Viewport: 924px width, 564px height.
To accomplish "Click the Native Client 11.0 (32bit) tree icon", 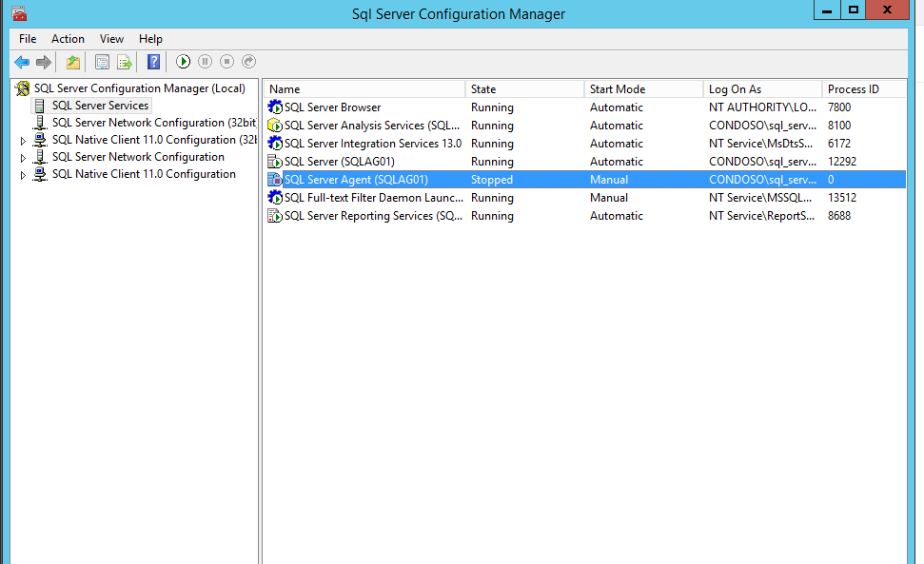I will (x=40, y=140).
